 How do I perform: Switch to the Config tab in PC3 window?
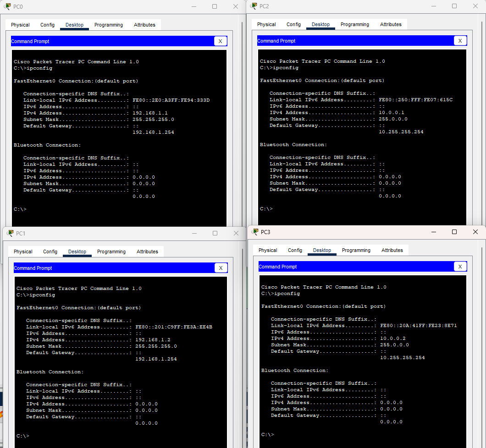pyautogui.click(x=295, y=250)
